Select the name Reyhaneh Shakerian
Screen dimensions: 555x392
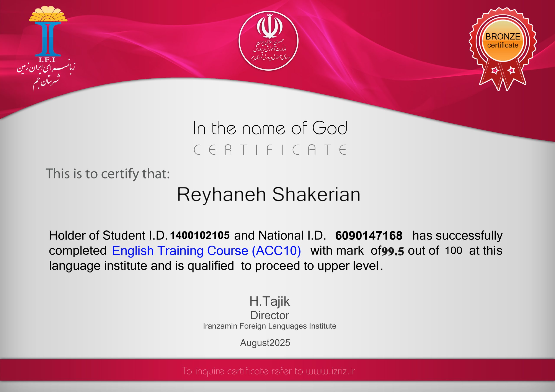[x=268, y=194]
